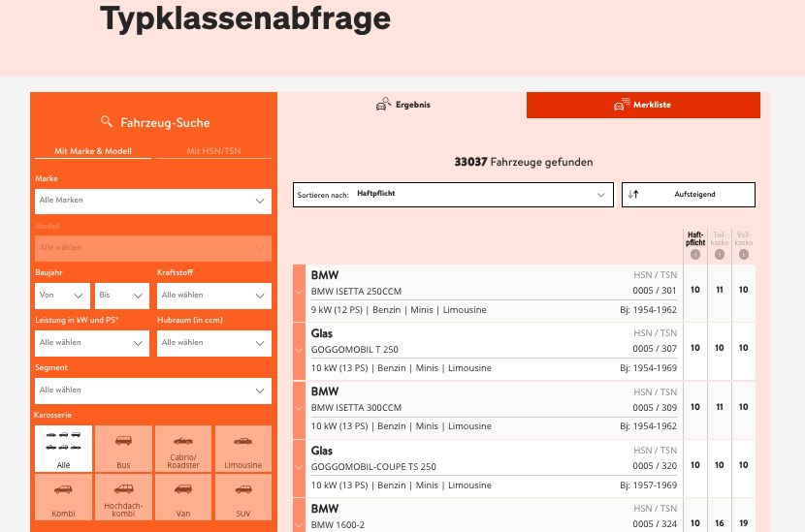Click HSN/TSN value 0005 / 320

coord(655,466)
